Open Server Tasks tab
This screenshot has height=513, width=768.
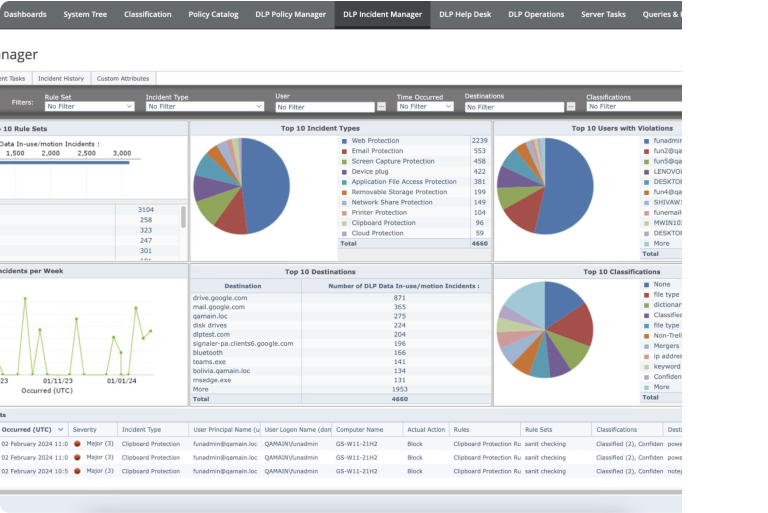603,14
